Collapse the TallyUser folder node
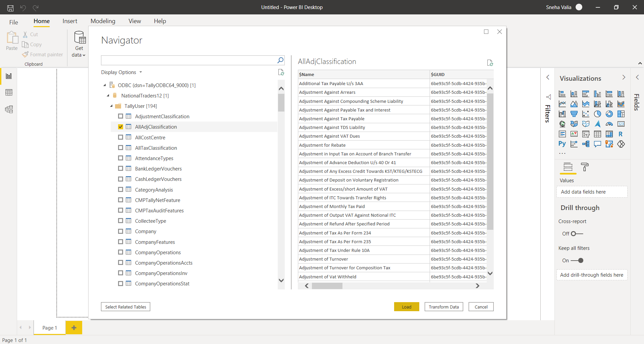 click(x=111, y=106)
